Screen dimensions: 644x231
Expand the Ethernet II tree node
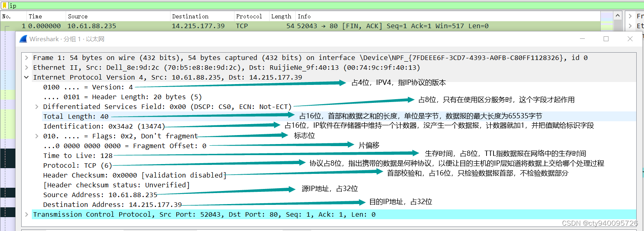pyautogui.click(x=27, y=67)
